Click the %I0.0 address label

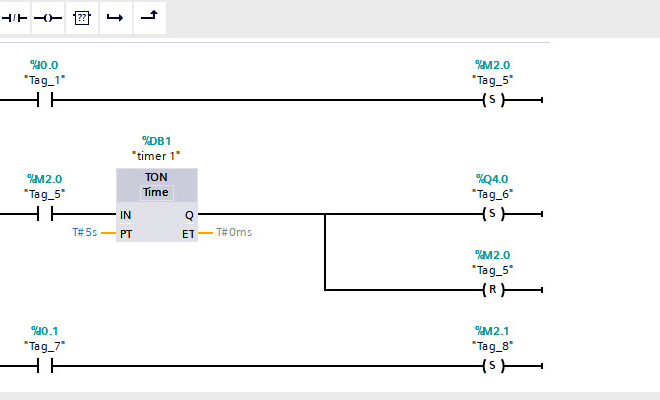[x=44, y=65]
